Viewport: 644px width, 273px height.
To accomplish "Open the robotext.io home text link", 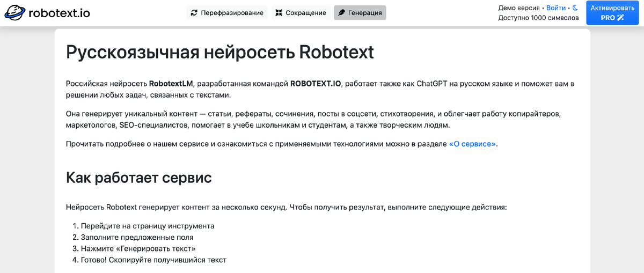I will 59,13.
